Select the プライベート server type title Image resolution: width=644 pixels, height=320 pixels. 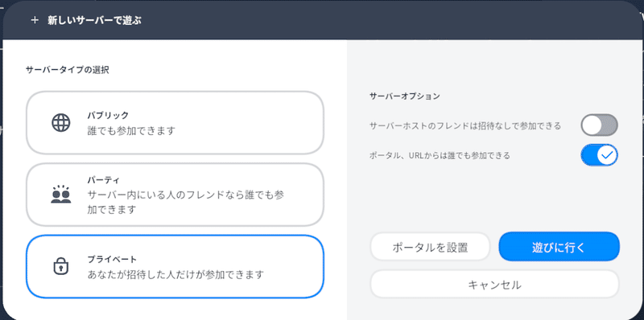tap(112, 259)
